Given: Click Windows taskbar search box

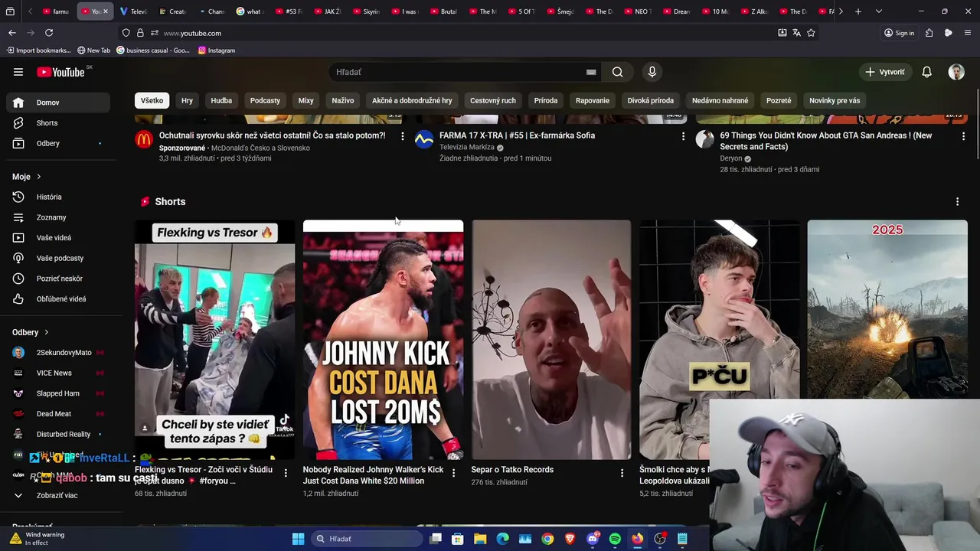Looking at the screenshot, I should click(x=367, y=539).
